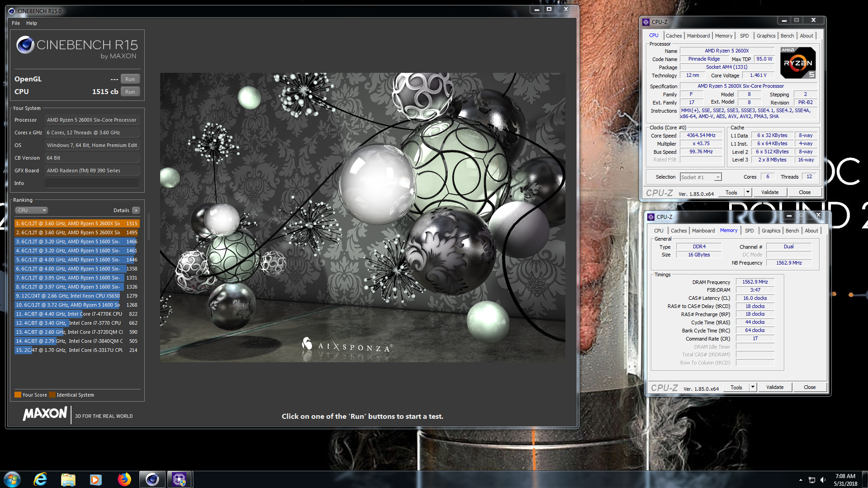Open the File menu in Cinebench
The image size is (868, 488).
[16, 23]
